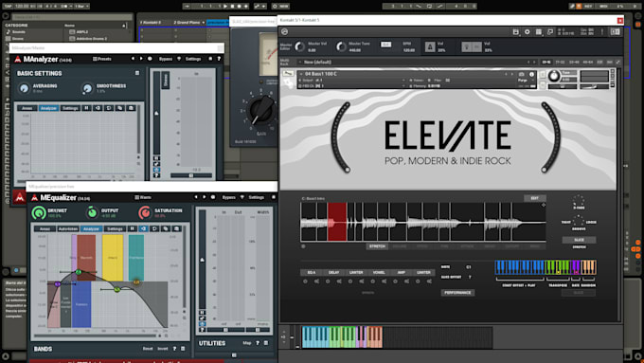Screen dimensions: 644x363
Task: Click the undo icon in MEqualizer graph toolbar
Action: 154,228
